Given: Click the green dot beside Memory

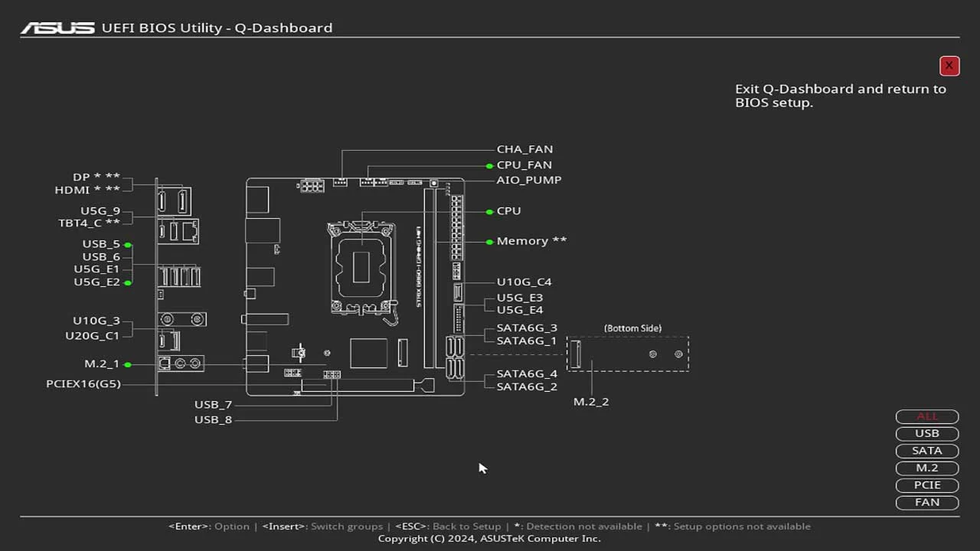Looking at the screenshot, I should [x=489, y=242].
